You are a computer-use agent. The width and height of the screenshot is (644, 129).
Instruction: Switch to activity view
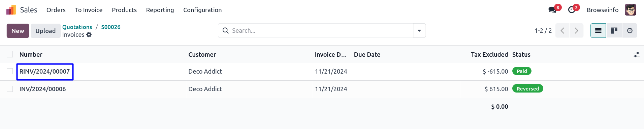coord(630,31)
